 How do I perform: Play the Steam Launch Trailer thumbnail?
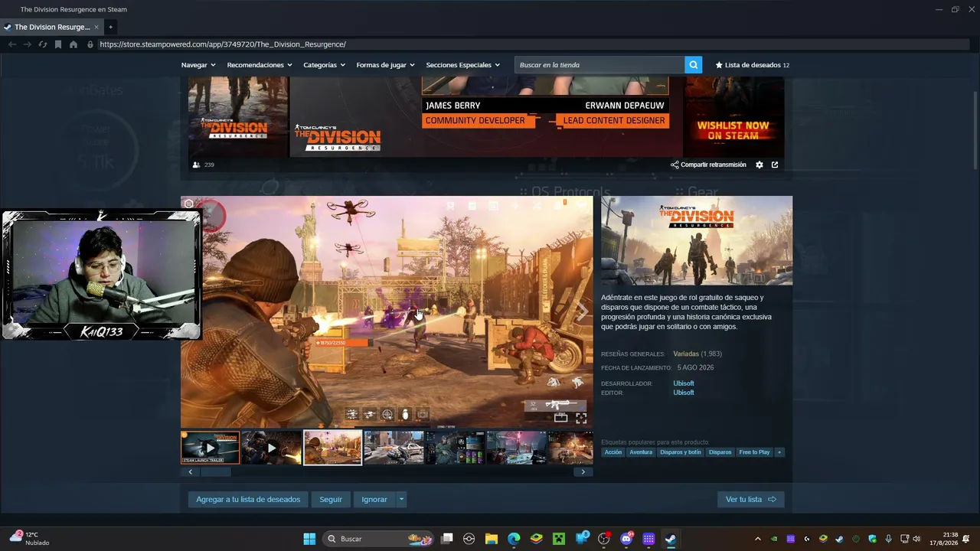pos(210,448)
